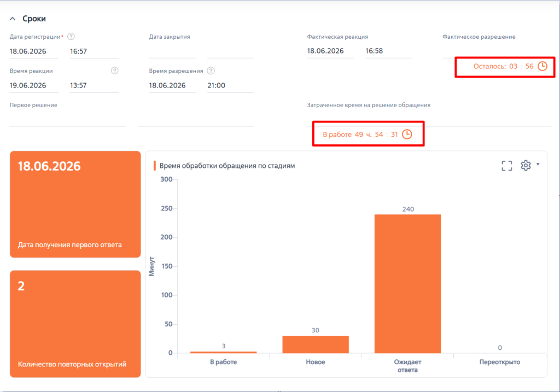The width and height of the screenshot is (560, 392).
Task: Open the Дата получения первого ответа tile
Action: click(75, 204)
